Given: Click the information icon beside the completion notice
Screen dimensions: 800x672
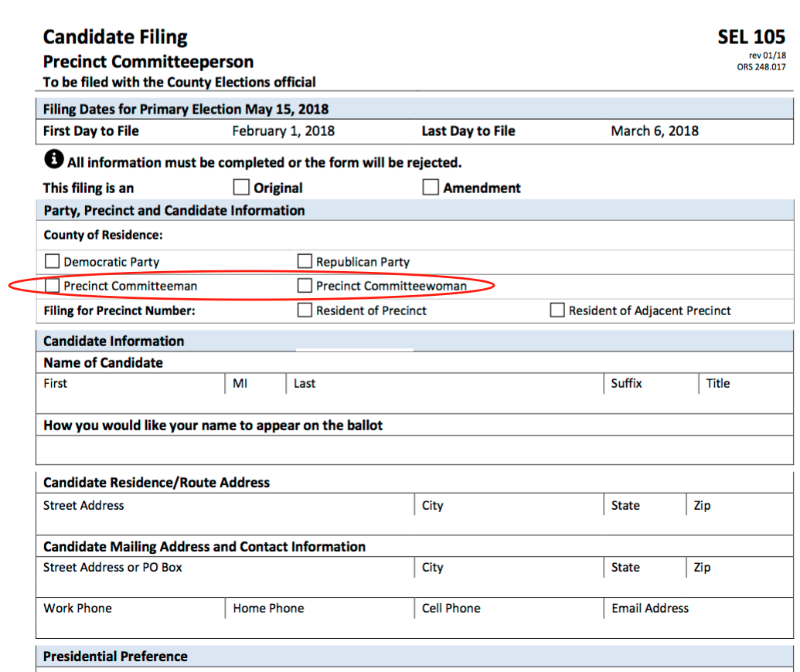Looking at the screenshot, I should click(53, 159).
